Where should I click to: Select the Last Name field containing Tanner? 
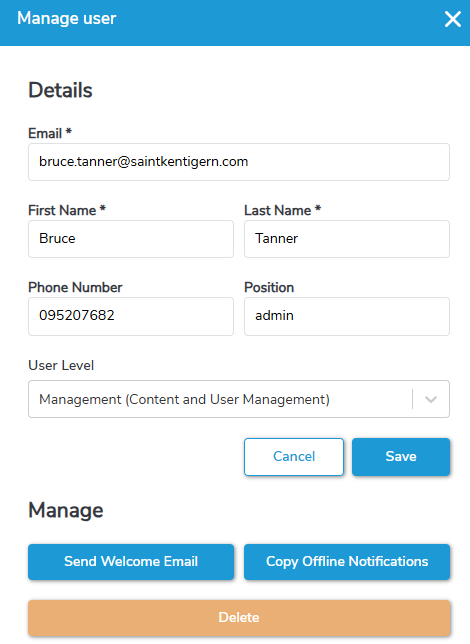[x=347, y=239]
